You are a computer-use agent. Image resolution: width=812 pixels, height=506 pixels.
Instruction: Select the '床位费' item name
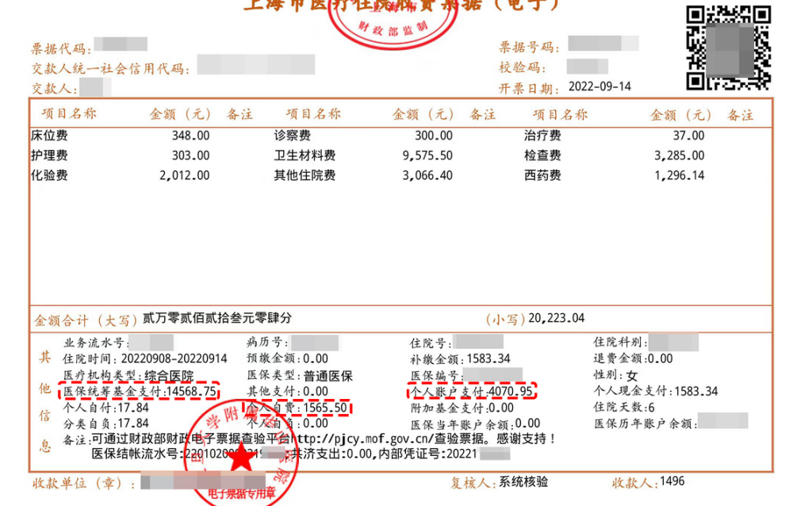(49, 136)
